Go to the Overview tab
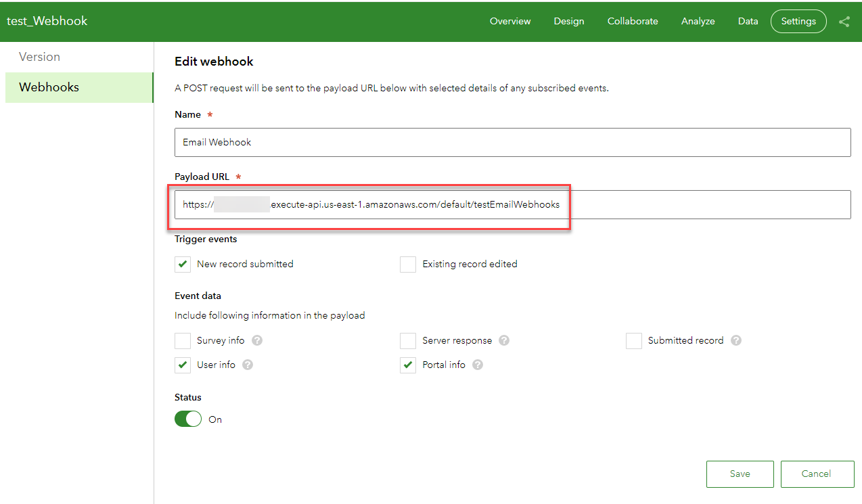This screenshot has width=862, height=504. tap(510, 21)
